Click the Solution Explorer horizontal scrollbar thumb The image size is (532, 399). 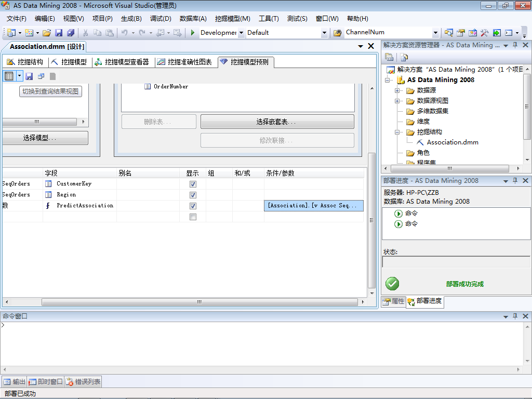pyautogui.click(x=449, y=168)
